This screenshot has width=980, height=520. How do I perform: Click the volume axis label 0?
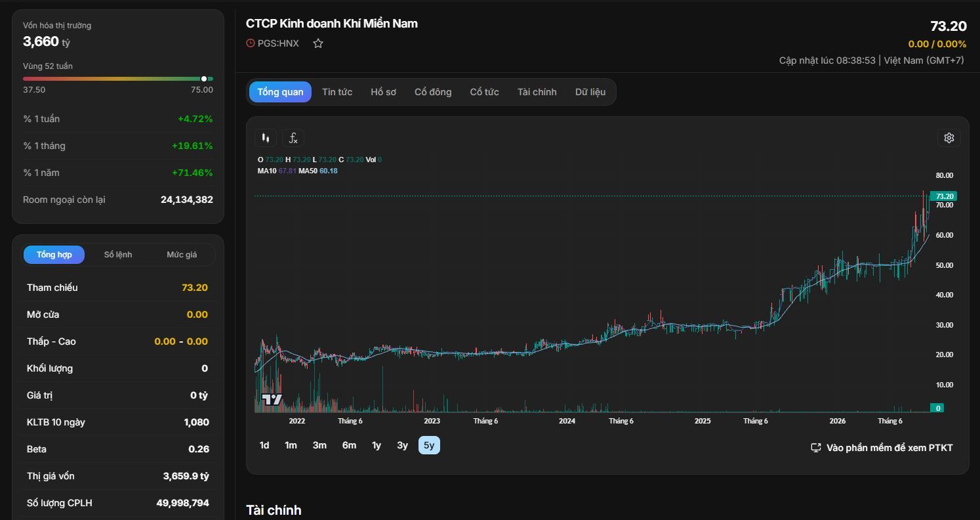pos(938,408)
